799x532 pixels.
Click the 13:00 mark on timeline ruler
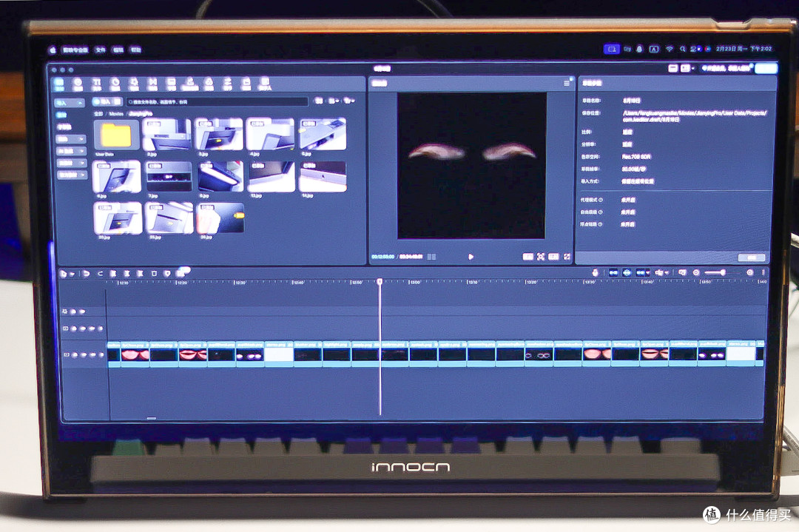(415, 282)
